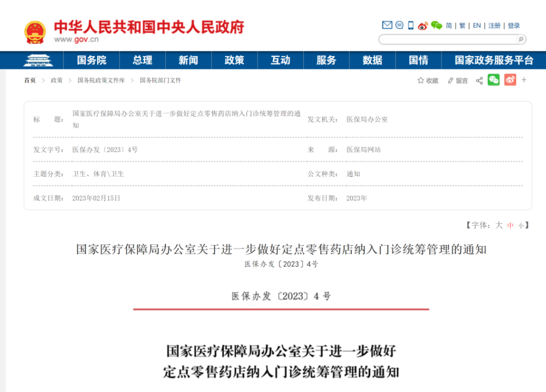Click the search magnifier icon
Viewport: 546px width, 392px height.
click(x=520, y=39)
